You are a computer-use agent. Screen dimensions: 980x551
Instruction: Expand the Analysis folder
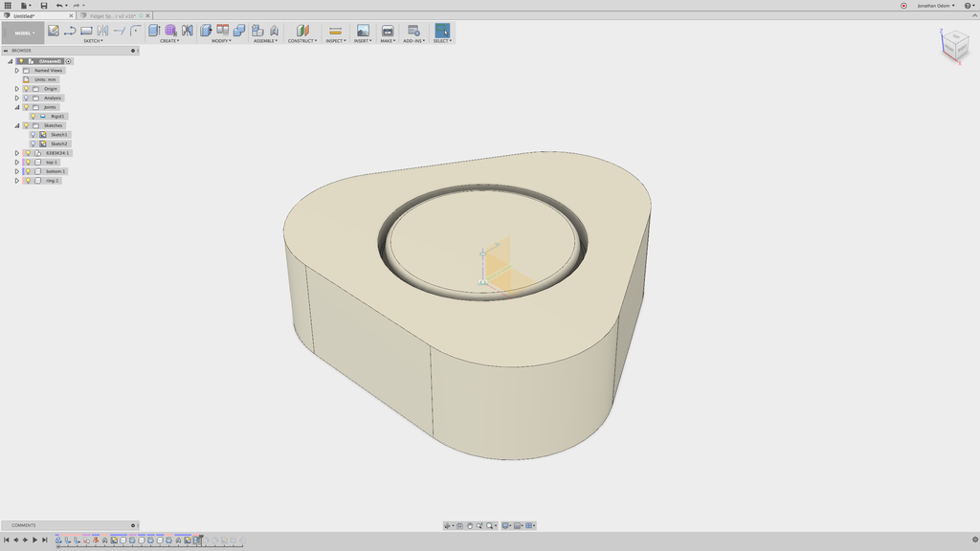pos(17,99)
